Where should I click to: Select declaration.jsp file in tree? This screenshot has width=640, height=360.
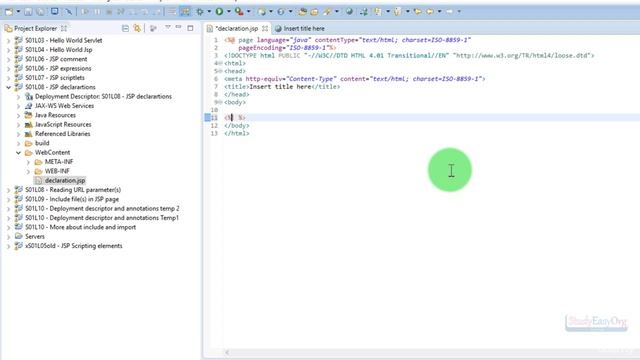click(x=65, y=181)
